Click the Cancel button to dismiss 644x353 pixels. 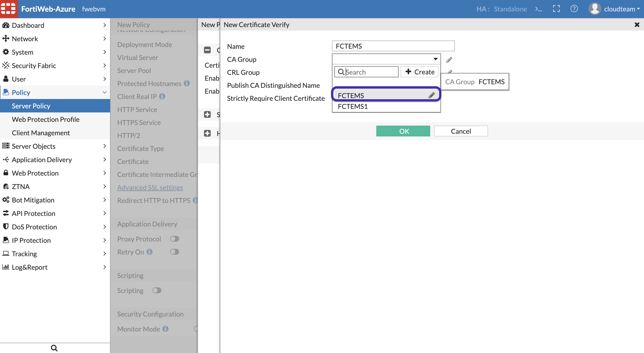point(460,131)
